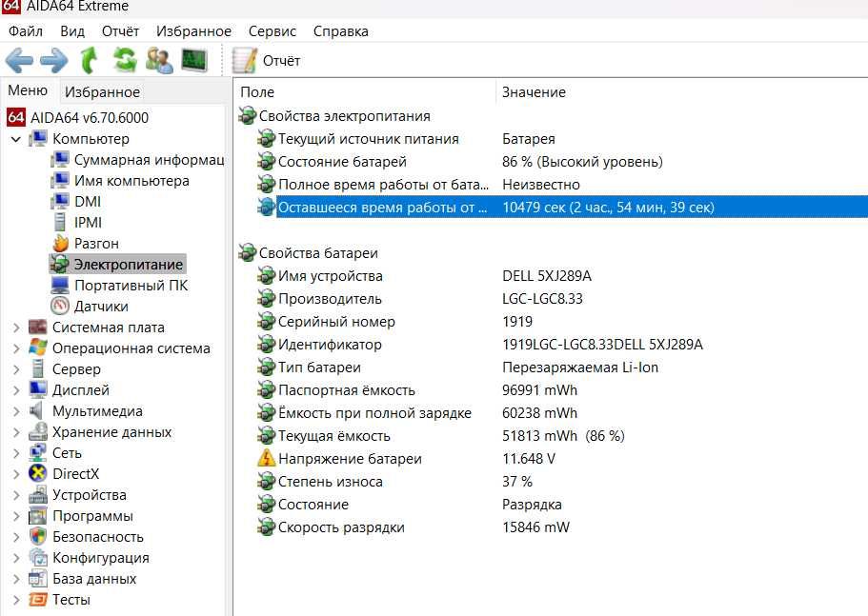Collapse the Компьютер tree node

16,139
